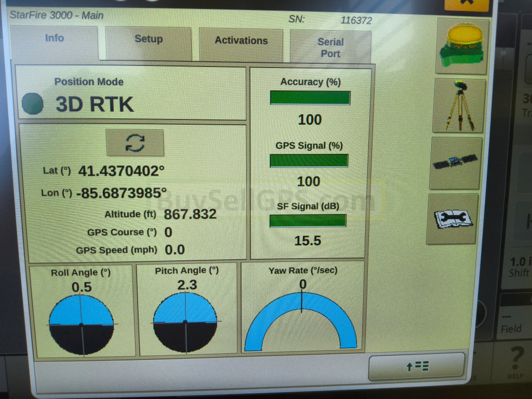The height and width of the screenshot is (399, 532).
Task: Click the 3D RTK position mode text
Action: point(95,104)
